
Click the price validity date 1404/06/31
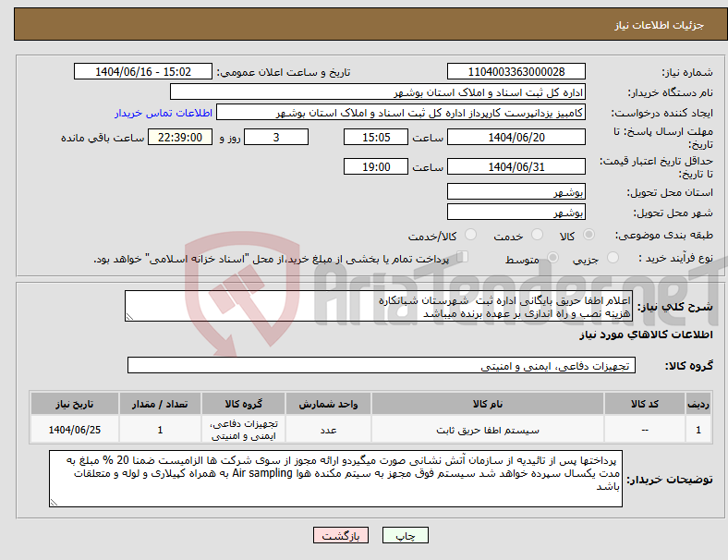[x=516, y=166]
